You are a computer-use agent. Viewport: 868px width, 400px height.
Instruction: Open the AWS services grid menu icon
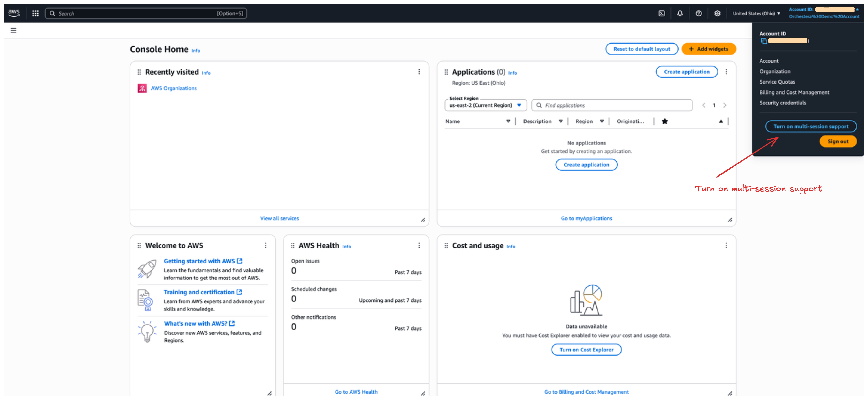pyautogui.click(x=35, y=13)
